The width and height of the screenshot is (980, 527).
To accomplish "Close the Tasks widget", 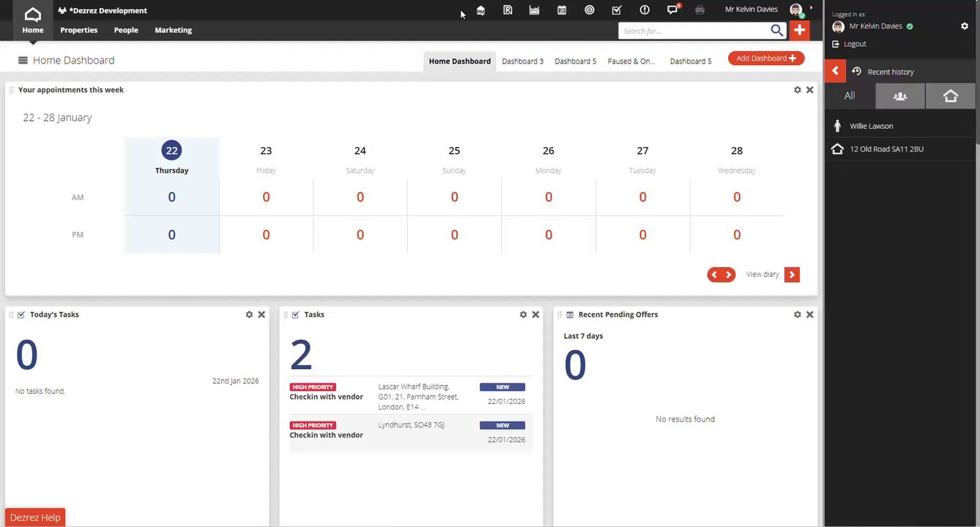I will [535, 315].
